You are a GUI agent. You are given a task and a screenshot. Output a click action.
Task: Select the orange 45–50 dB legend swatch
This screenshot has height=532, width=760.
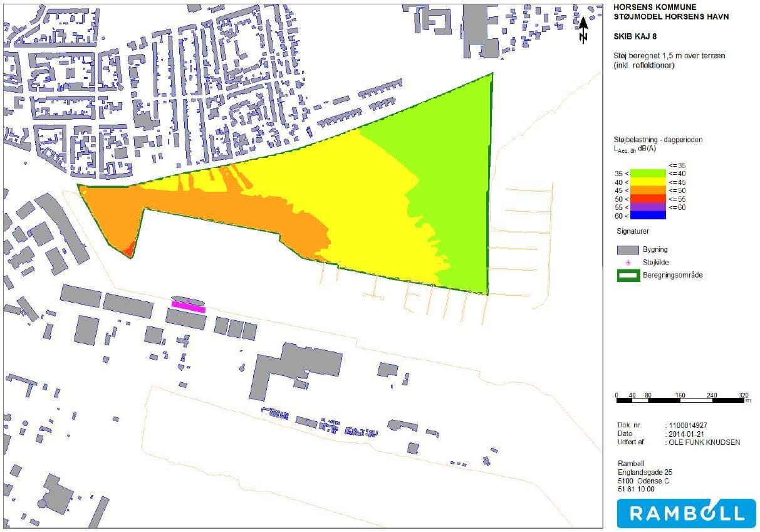coord(648,190)
